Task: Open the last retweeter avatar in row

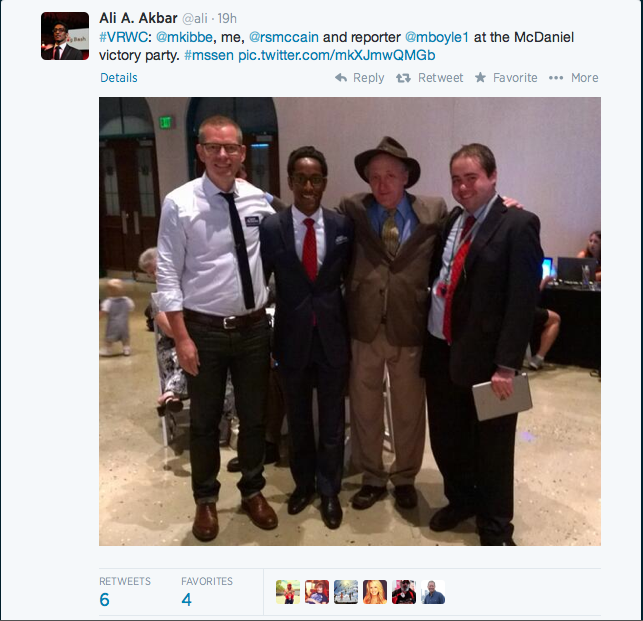Action: point(433,592)
